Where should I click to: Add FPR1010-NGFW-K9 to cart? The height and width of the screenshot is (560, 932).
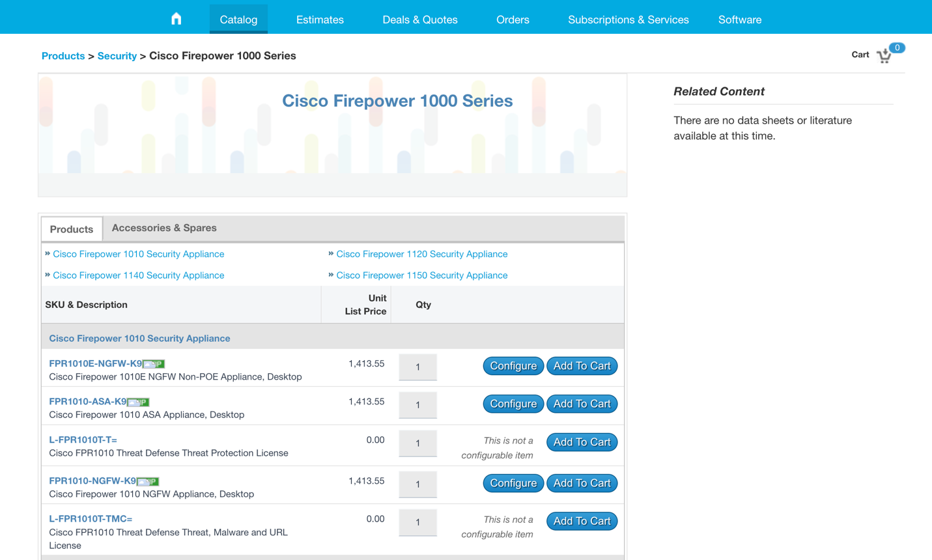tap(582, 483)
